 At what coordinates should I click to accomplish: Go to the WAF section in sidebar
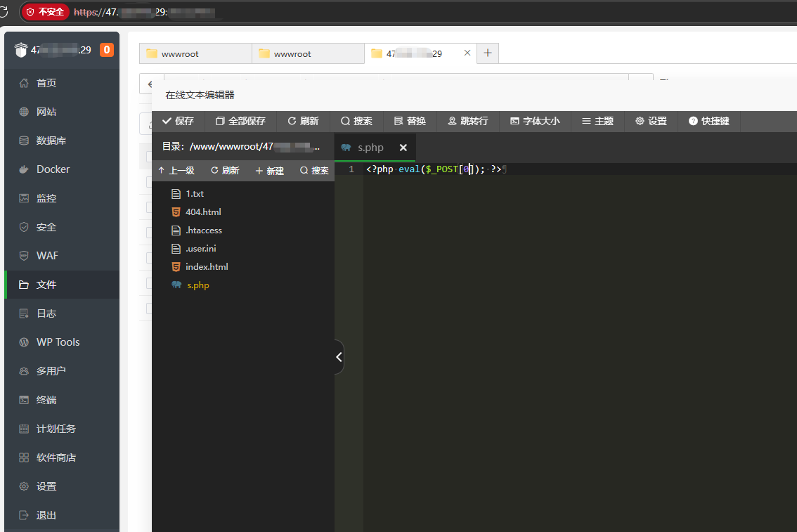click(x=47, y=256)
